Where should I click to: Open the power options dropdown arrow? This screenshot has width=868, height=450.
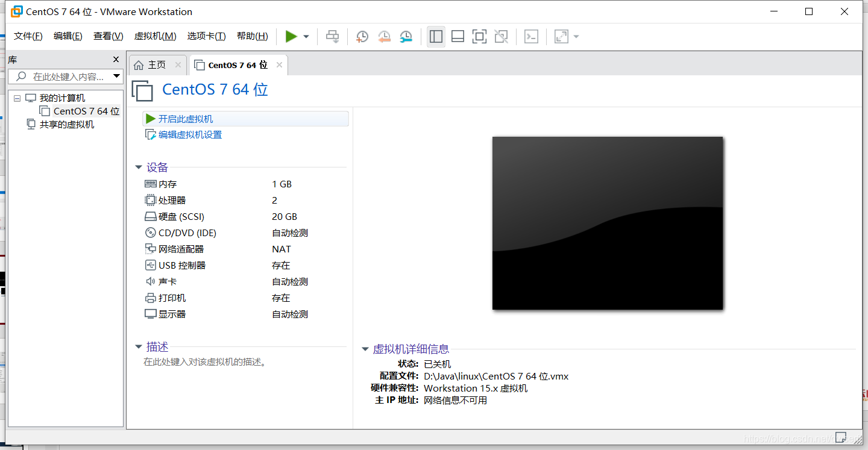pos(306,37)
